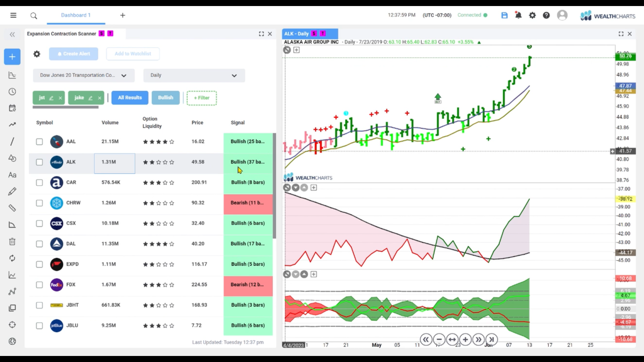Sort by the Volume column header
Image resolution: width=644 pixels, height=362 pixels.
[110, 123]
